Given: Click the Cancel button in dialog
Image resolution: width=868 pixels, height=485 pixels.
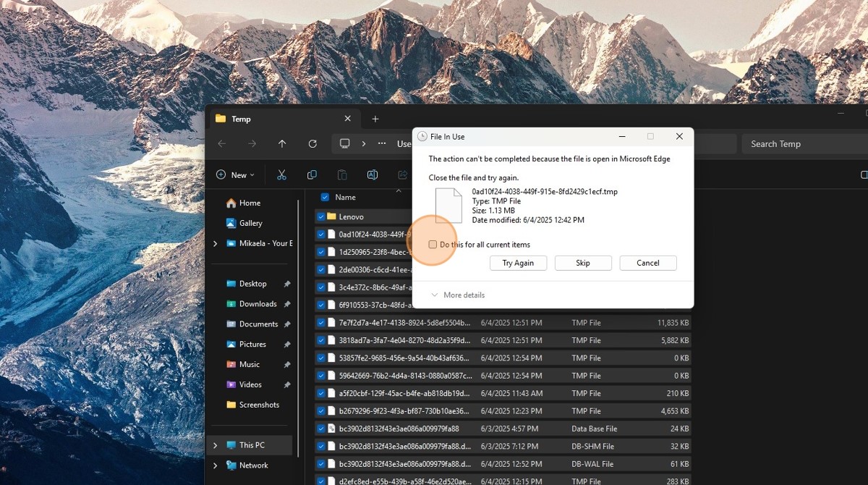Looking at the screenshot, I should tap(647, 263).
